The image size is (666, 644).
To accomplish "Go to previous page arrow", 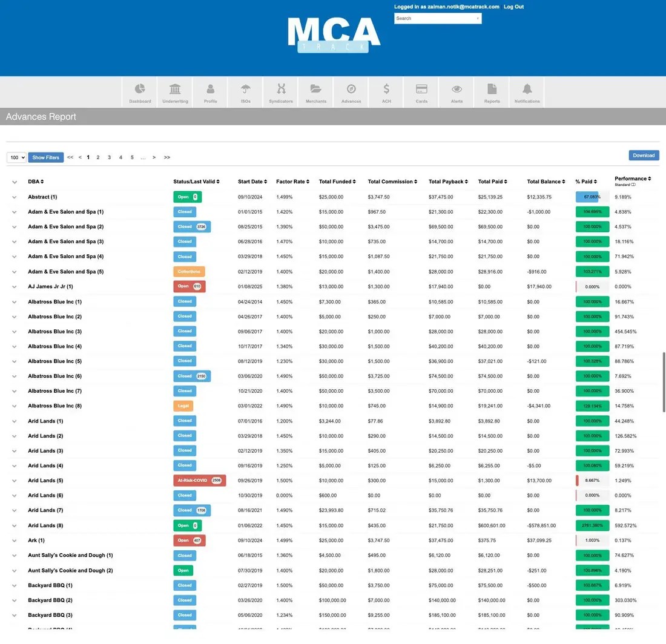I will coord(80,157).
